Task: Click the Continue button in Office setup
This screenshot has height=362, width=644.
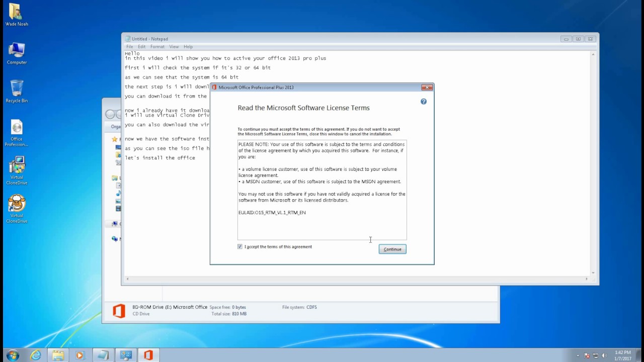Action: [x=392, y=249]
